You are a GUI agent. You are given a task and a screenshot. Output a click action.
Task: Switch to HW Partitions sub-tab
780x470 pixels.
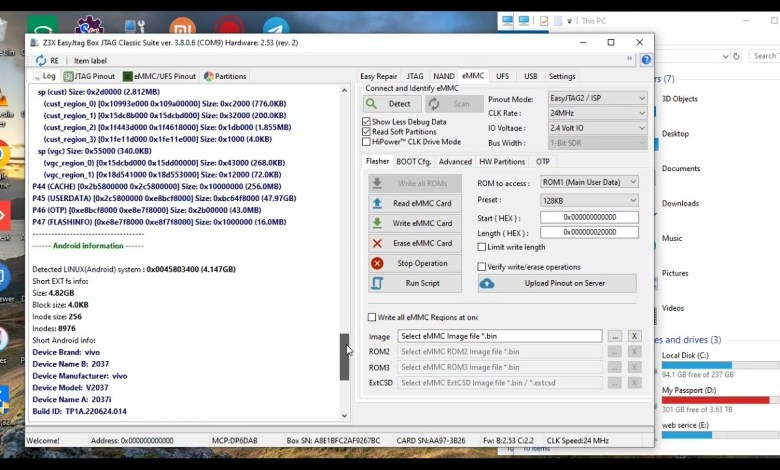[x=502, y=162]
